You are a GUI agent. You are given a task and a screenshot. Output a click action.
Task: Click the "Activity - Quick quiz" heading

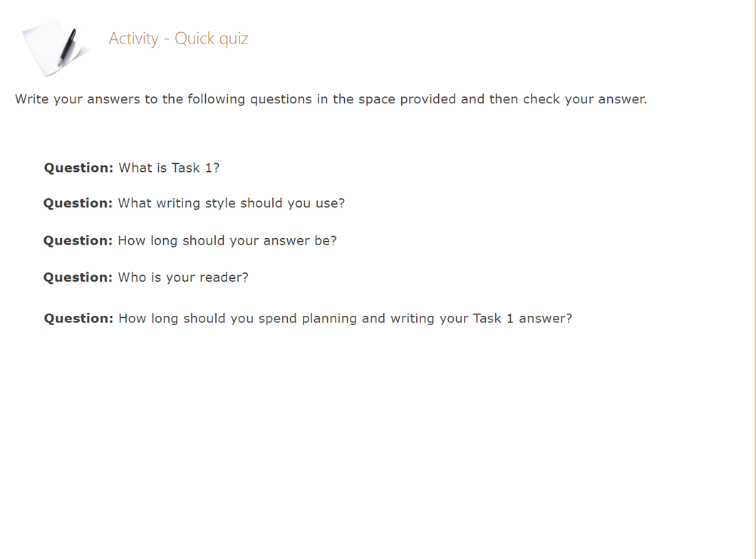178,39
